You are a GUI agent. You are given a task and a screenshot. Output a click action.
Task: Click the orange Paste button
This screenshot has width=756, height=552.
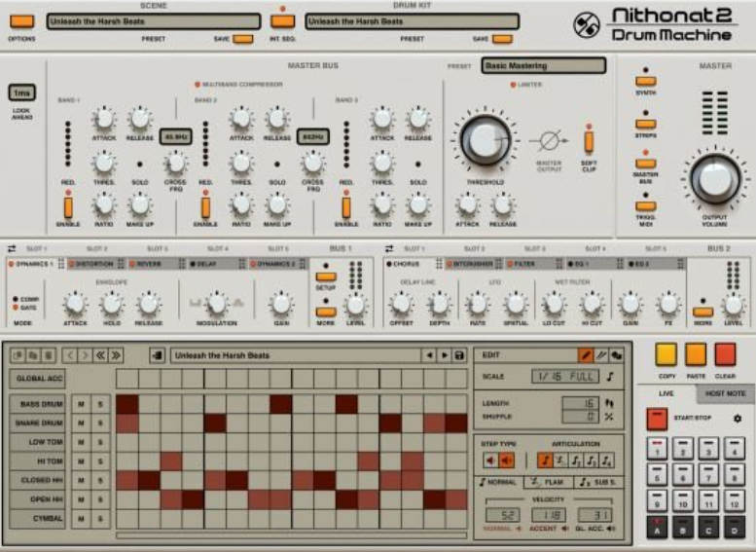tap(696, 354)
